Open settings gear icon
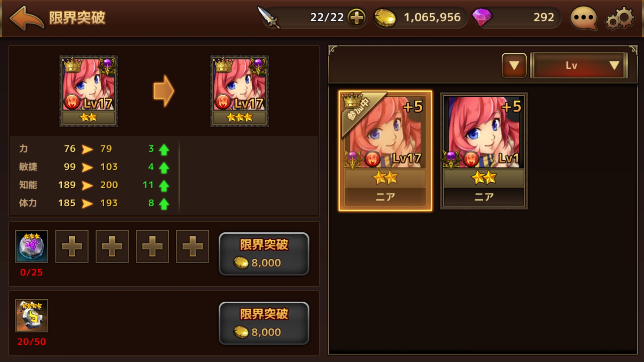Image resolution: width=644 pixels, height=362 pixels. pos(620,18)
